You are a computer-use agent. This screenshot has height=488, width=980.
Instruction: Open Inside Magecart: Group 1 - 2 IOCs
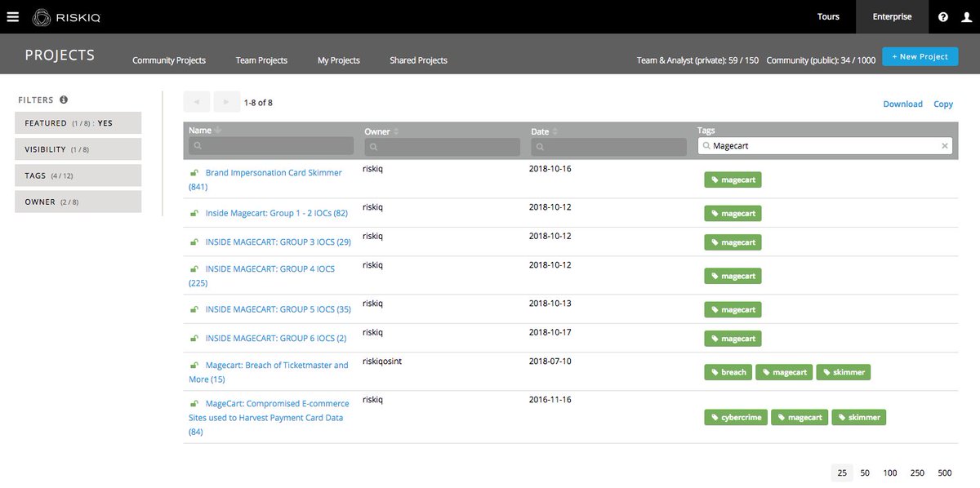coord(277,214)
